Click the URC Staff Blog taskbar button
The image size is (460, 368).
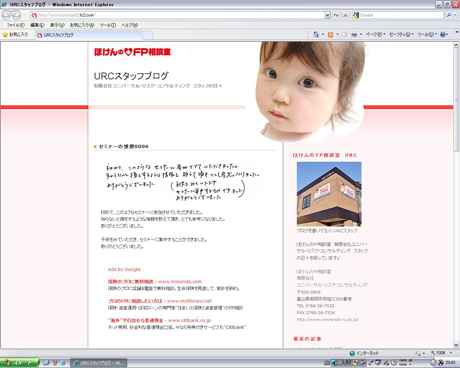point(99,363)
